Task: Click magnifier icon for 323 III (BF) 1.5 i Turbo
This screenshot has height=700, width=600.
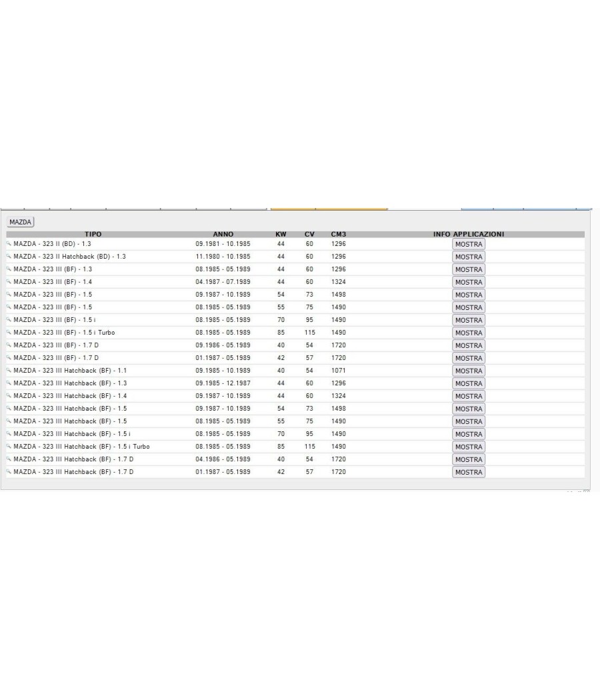Action: tap(9, 332)
